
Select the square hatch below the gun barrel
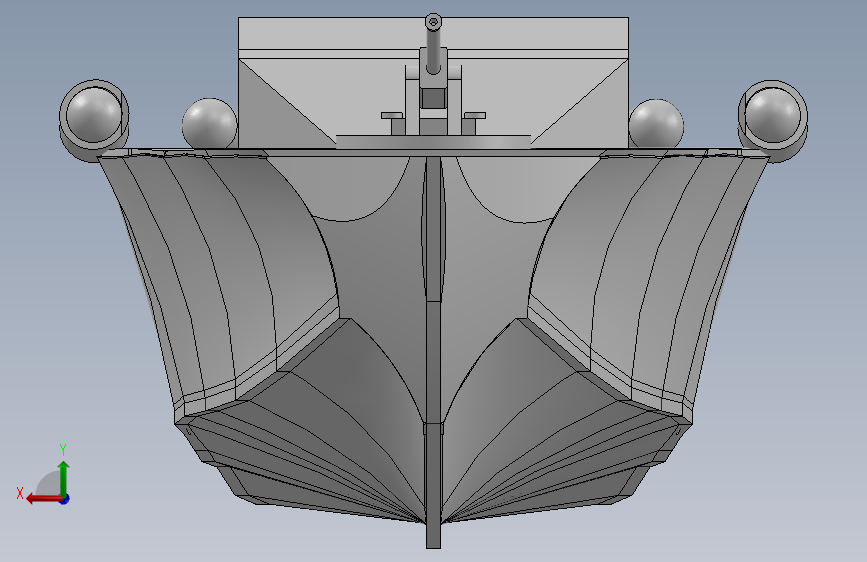(432, 99)
